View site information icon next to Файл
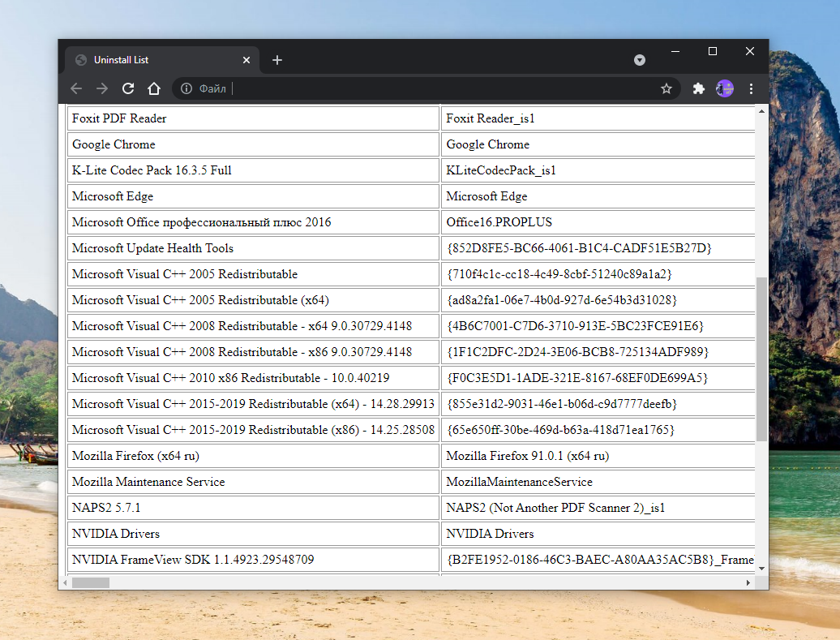Image resolution: width=840 pixels, height=640 pixels. pos(186,88)
